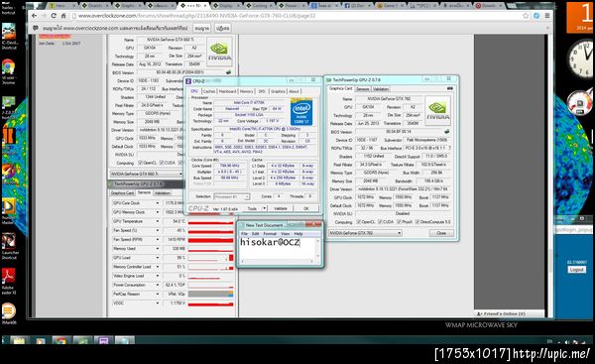The width and height of the screenshot is (595, 364).
Task: Toggle CUDA checkbox in GTX 660 Ti GPU-Z
Action: pyautogui.click(x=162, y=163)
